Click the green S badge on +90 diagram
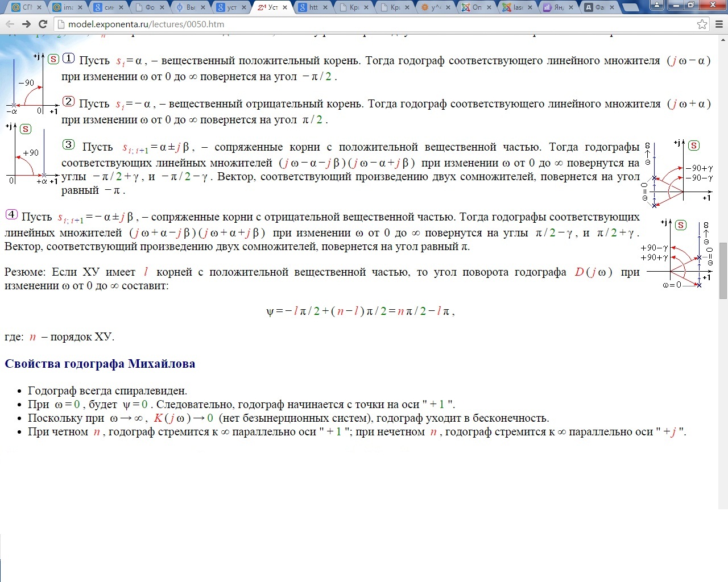Image resolution: width=728 pixels, height=582 pixels. coord(26,129)
